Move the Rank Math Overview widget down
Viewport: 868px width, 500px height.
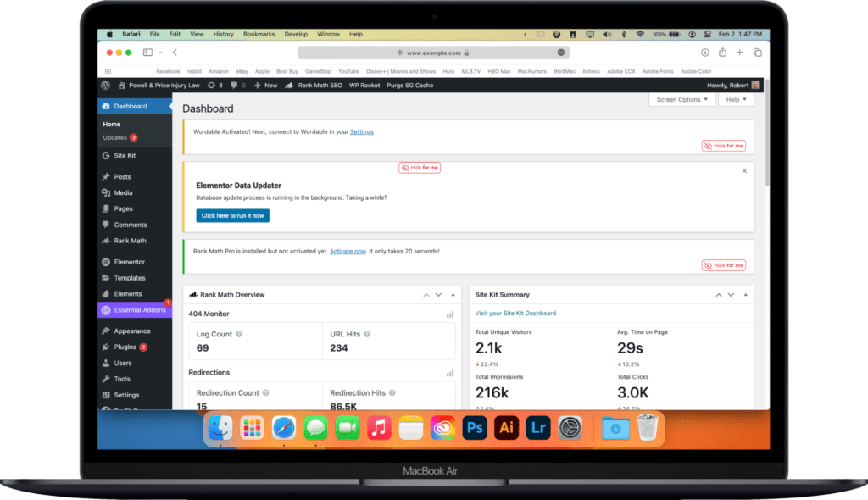click(438, 295)
